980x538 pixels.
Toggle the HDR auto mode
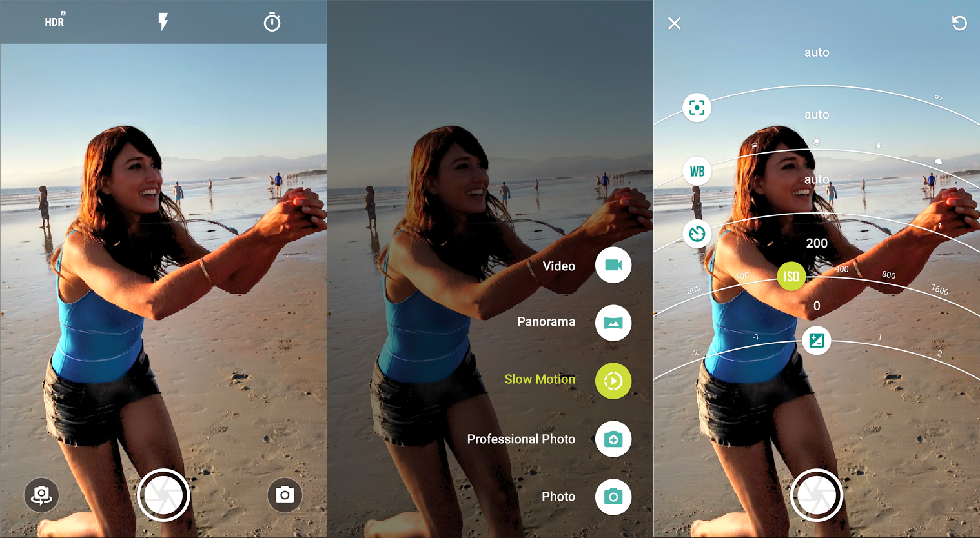click(55, 21)
